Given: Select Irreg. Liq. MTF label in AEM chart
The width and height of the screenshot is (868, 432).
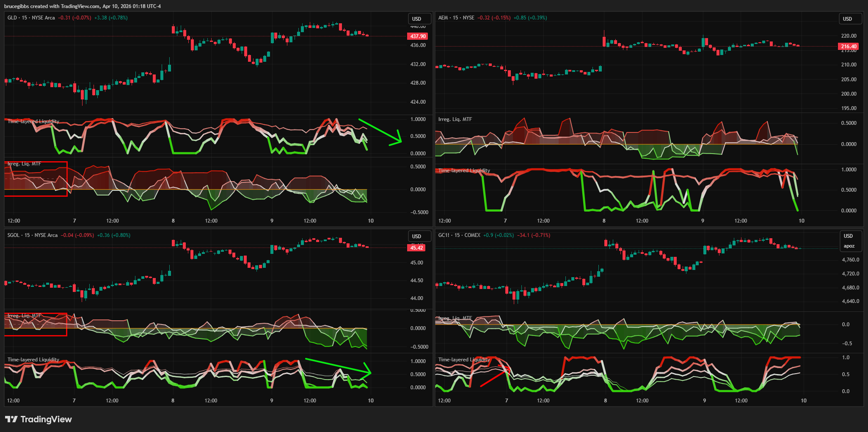Looking at the screenshot, I should click(455, 119).
